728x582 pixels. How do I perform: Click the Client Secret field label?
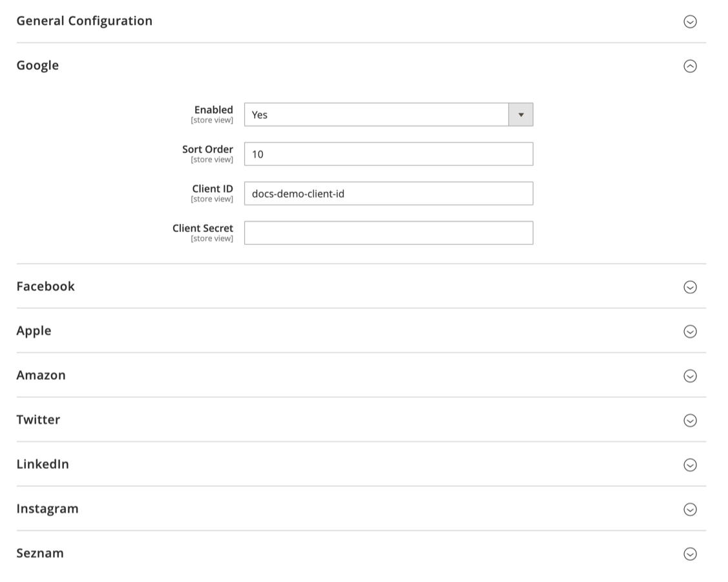(x=203, y=229)
